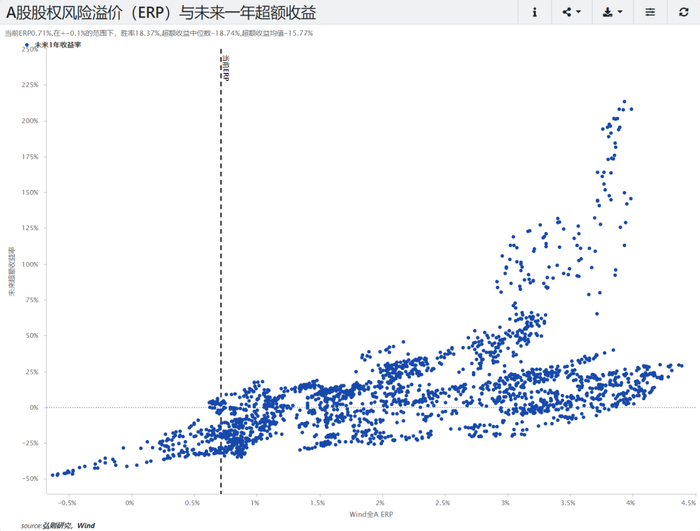This screenshot has width=700, height=531.
Task: Click the 未来超额收益率 y-axis title
Action: [x=12, y=271]
